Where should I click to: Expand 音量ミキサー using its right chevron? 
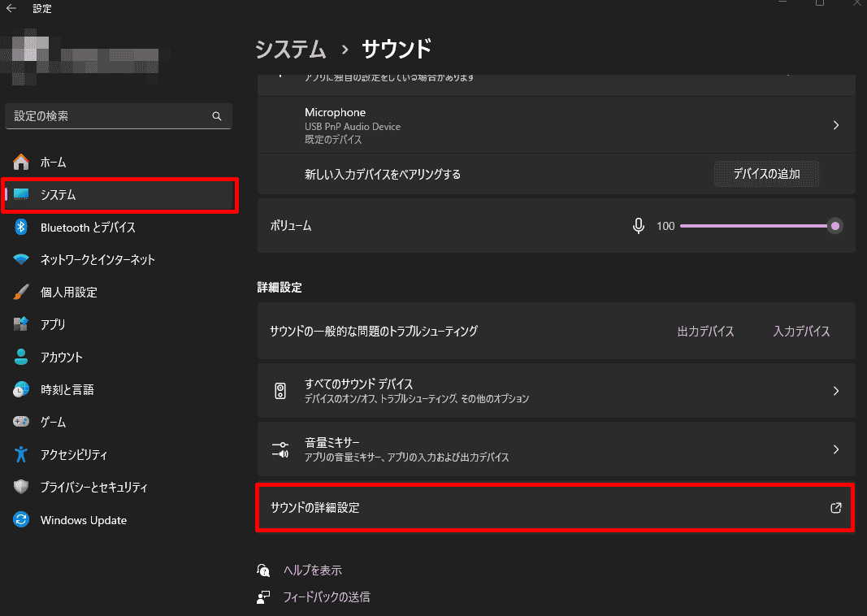[835, 449]
